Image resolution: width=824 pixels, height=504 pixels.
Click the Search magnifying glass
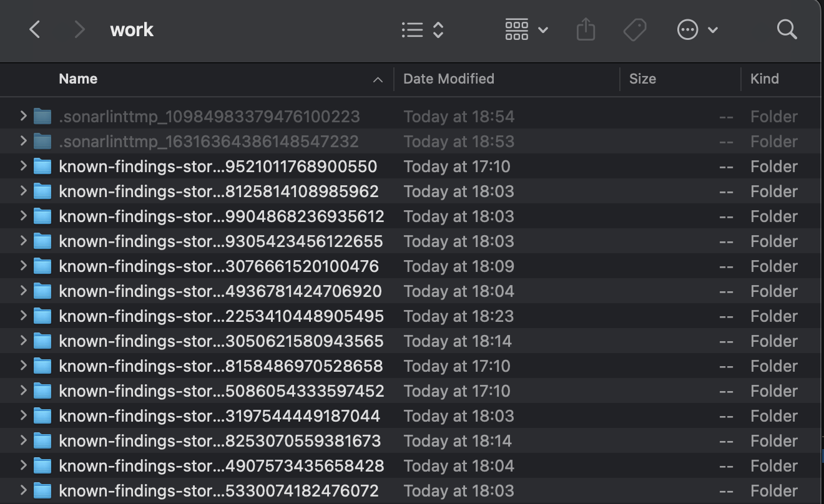pos(787,29)
